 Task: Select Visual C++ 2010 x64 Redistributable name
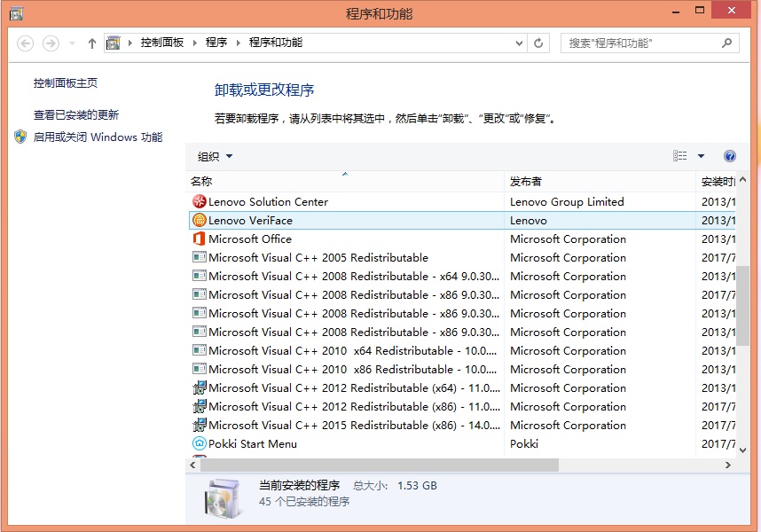click(353, 350)
